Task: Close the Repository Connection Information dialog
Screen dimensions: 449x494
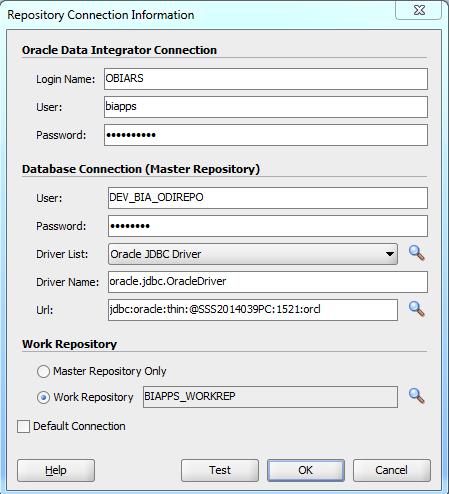Action: click(419, 10)
